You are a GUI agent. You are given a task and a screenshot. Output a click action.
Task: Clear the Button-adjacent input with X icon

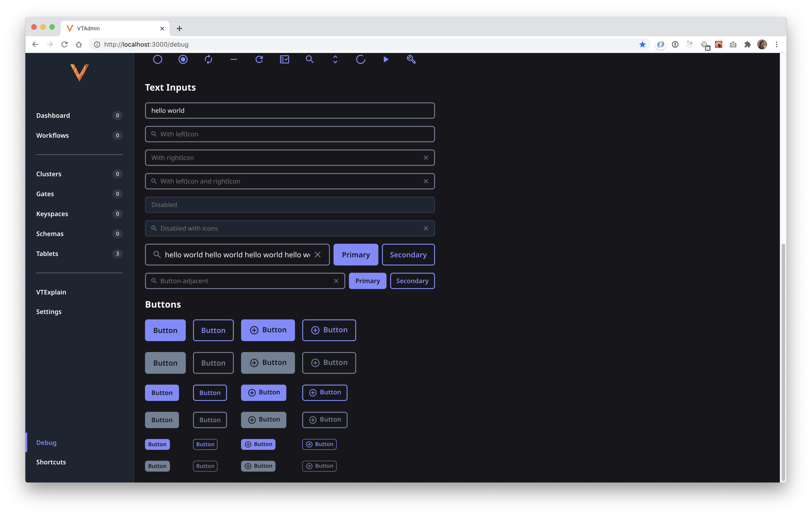coord(336,281)
